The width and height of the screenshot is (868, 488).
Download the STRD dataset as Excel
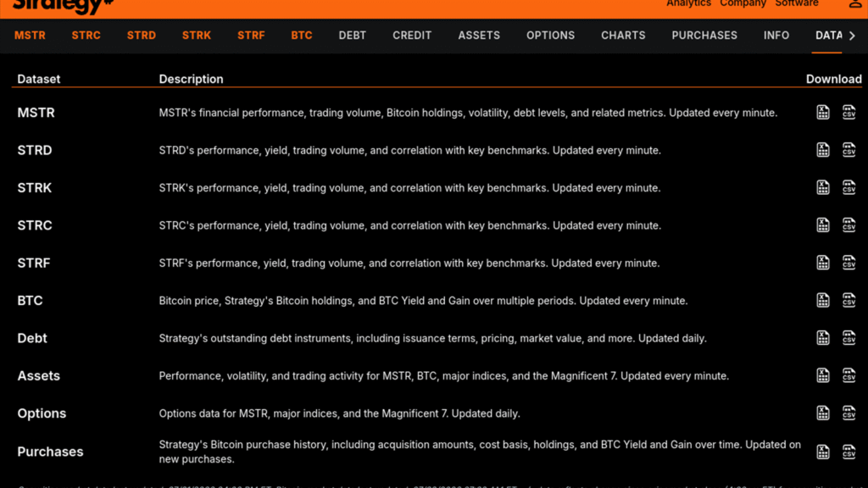pos(822,150)
